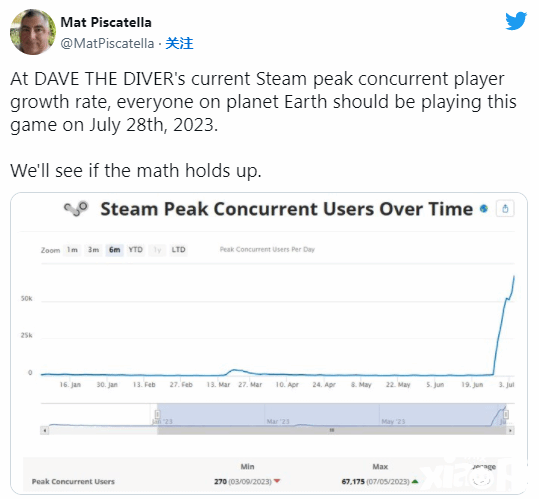This screenshot has height=499, width=539.
Task: Click the navigator scroll right arrow
Action: tap(510, 430)
